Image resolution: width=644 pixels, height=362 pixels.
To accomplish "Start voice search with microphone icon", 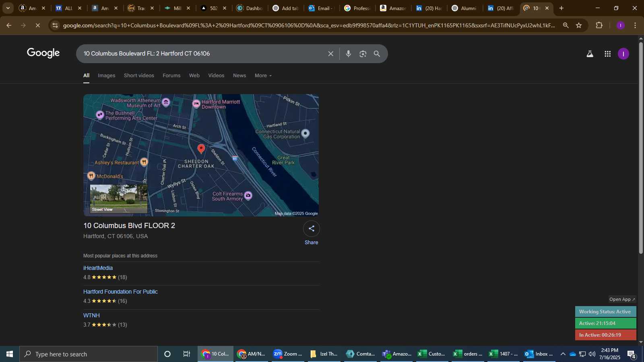I will tap(349, 54).
